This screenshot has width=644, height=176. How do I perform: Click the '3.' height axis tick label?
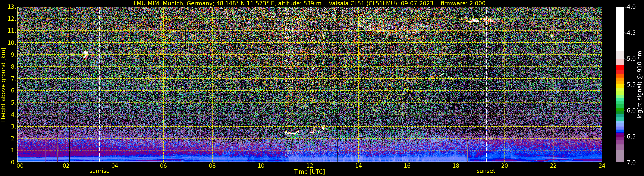(13, 127)
